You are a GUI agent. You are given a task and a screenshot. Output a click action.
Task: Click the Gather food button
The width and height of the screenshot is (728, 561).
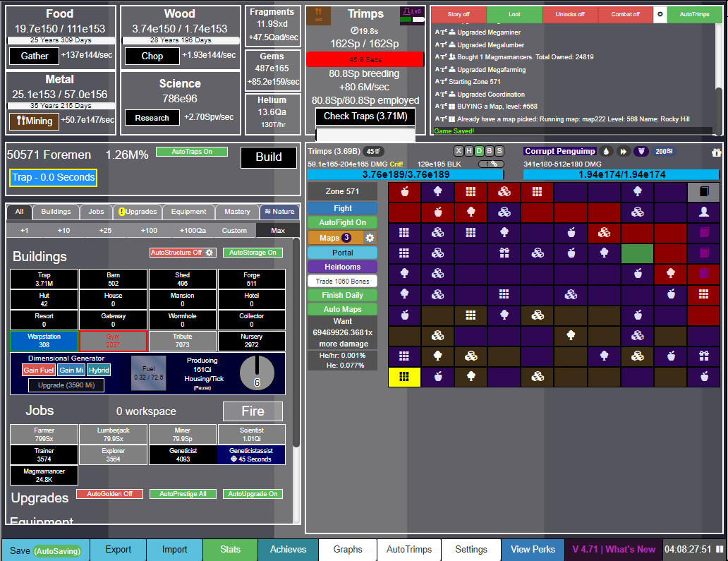35,56
